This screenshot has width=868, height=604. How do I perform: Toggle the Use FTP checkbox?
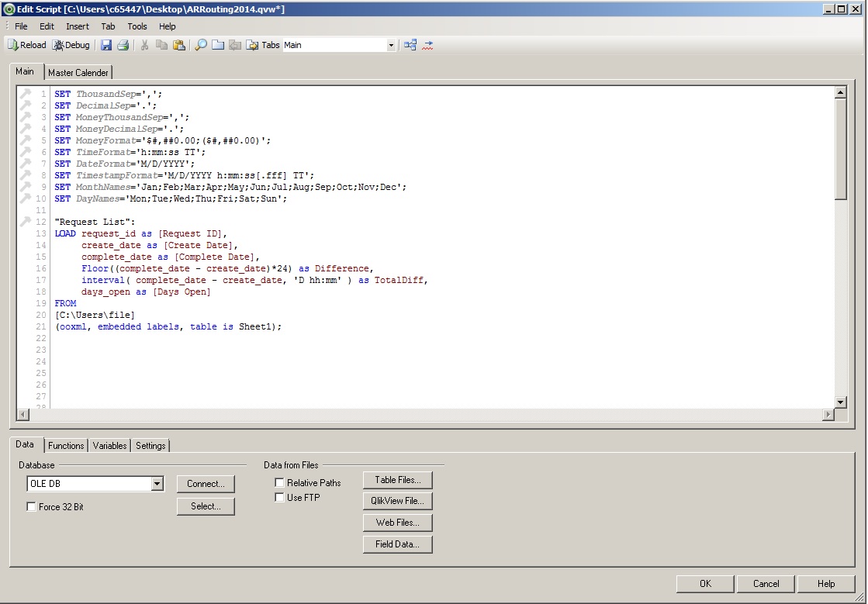[280, 498]
